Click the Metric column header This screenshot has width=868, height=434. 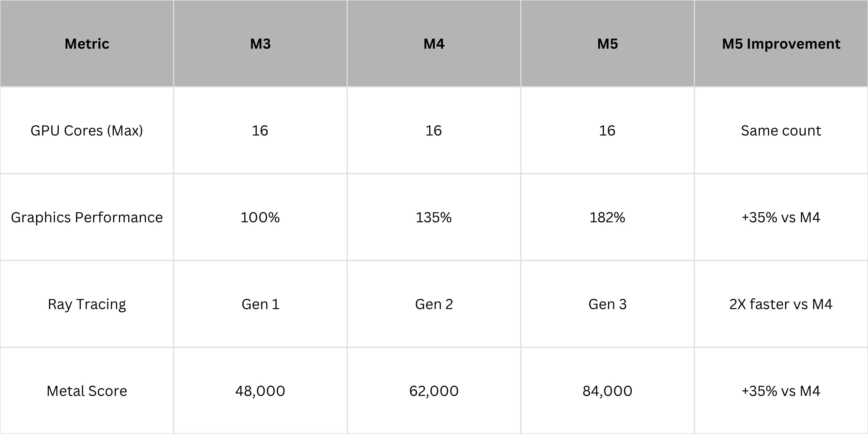pos(87,44)
